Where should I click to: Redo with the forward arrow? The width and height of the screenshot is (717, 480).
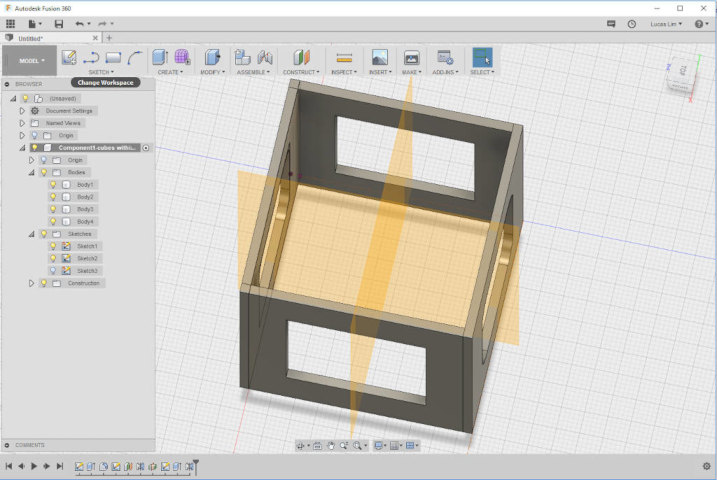coord(102,24)
